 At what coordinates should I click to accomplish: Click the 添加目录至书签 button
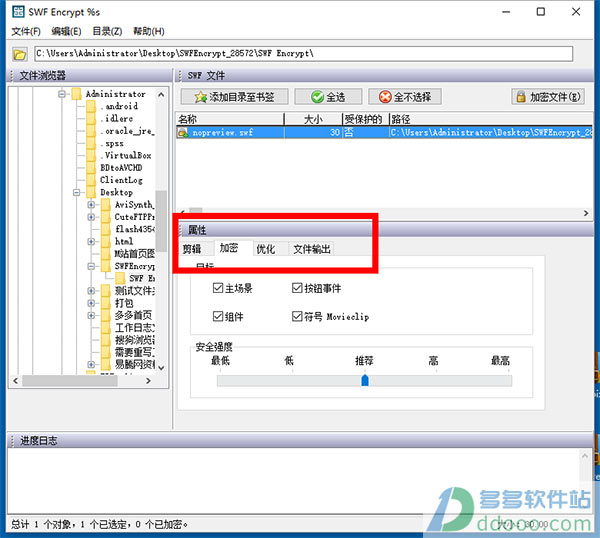tap(235, 97)
